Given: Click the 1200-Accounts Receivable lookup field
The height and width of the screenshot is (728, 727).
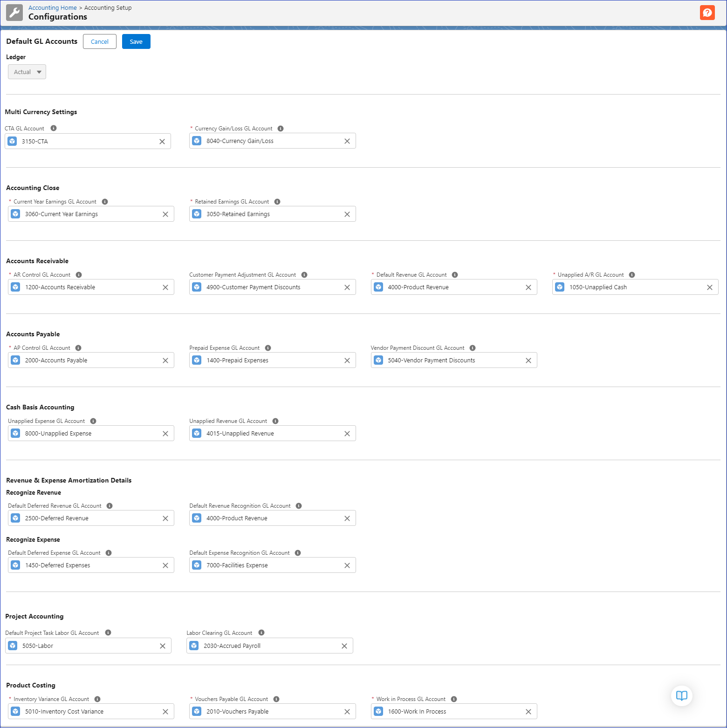Looking at the screenshot, I should (x=89, y=287).
